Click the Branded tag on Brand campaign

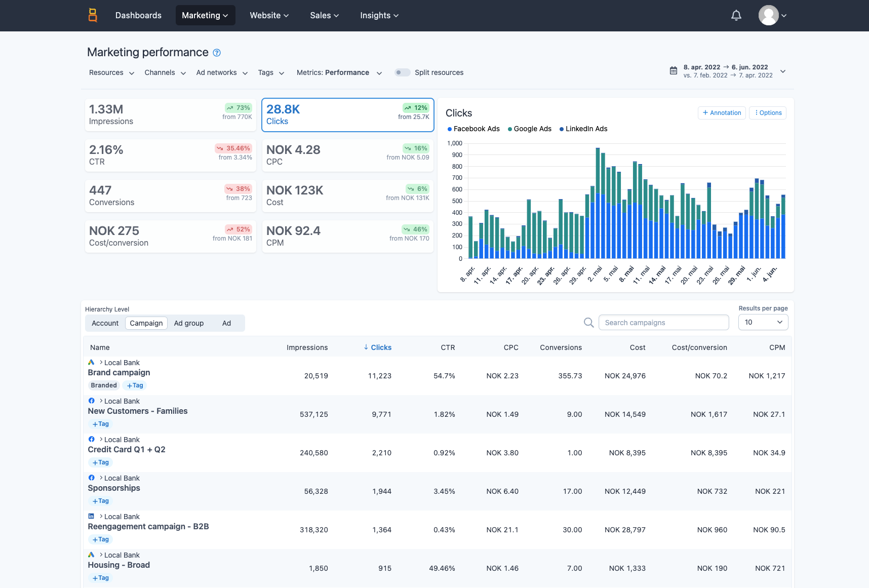pyautogui.click(x=104, y=385)
